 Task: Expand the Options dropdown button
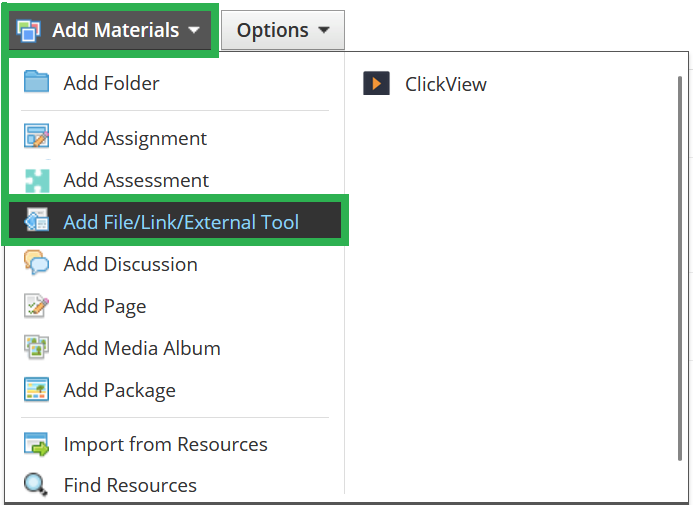pyautogui.click(x=283, y=30)
